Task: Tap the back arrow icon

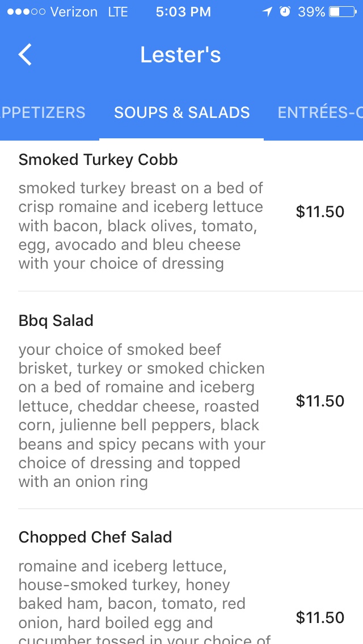Action: [26, 54]
